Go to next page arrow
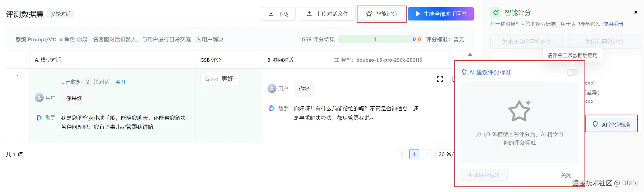The image size is (644, 192). [427, 154]
